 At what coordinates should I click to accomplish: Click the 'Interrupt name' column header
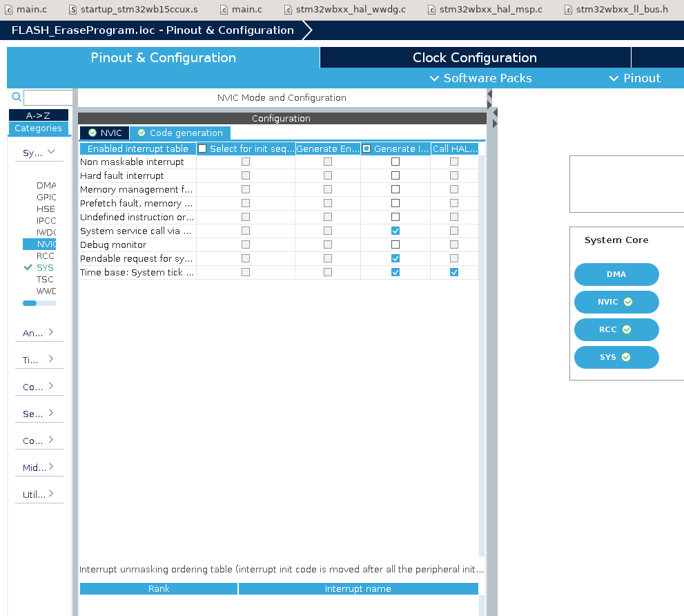tap(358, 588)
